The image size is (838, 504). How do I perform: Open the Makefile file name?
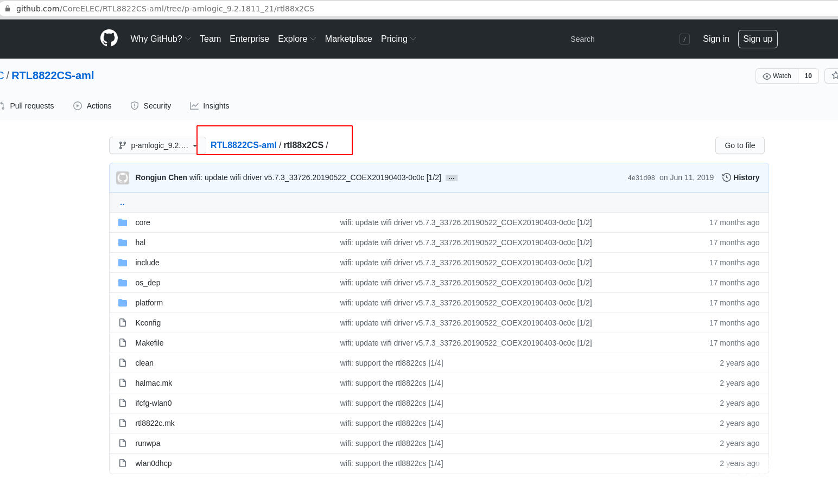coord(149,343)
